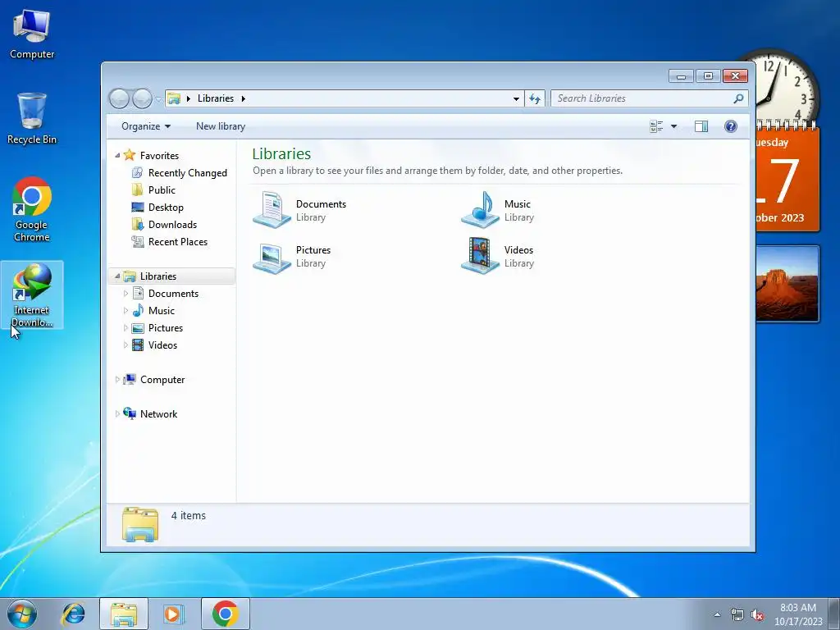Image resolution: width=840 pixels, height=630 pixels.
Task: Click the network tray icon
Action: coord(737,615)
